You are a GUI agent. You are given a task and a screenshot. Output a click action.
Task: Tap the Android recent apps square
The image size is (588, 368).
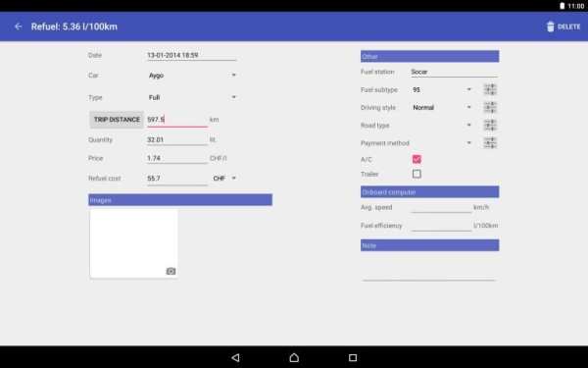point(353,357)
